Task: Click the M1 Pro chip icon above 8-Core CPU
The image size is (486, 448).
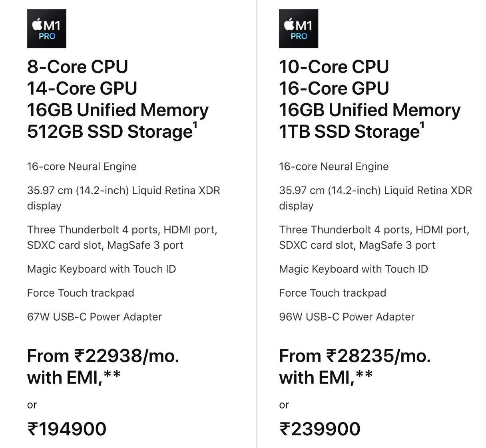Action: [47, 29]
